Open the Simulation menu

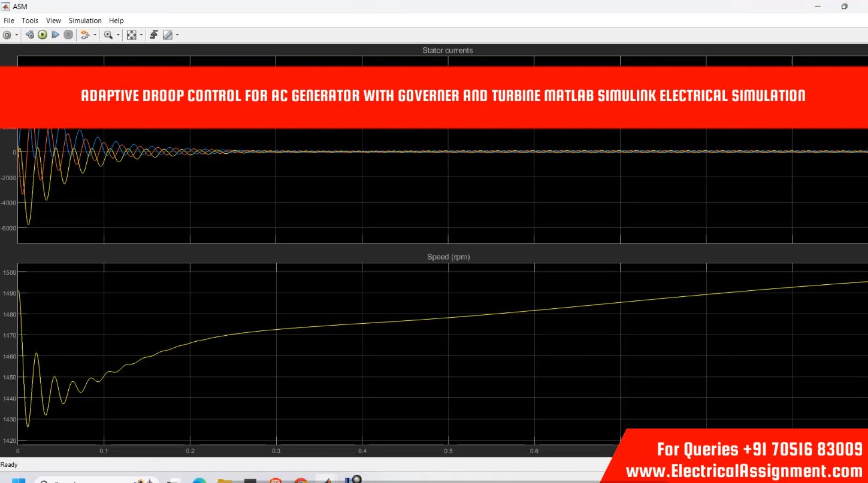click(84, 20)
